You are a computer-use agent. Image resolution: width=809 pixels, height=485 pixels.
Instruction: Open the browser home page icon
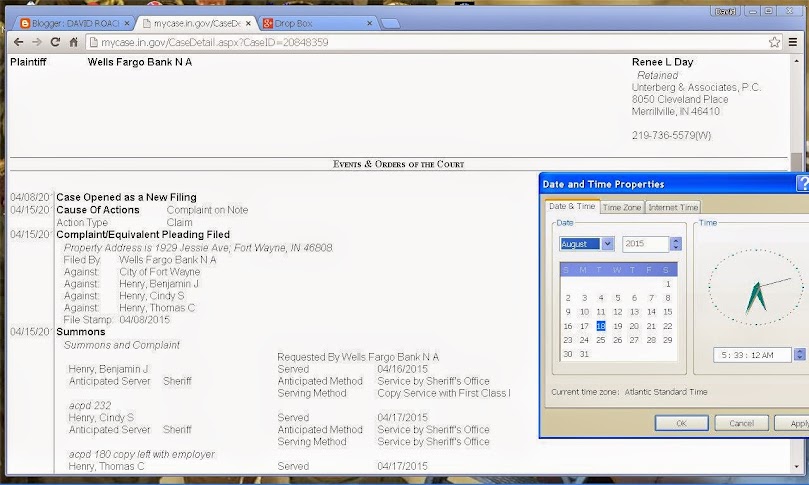tap(73, 42)
